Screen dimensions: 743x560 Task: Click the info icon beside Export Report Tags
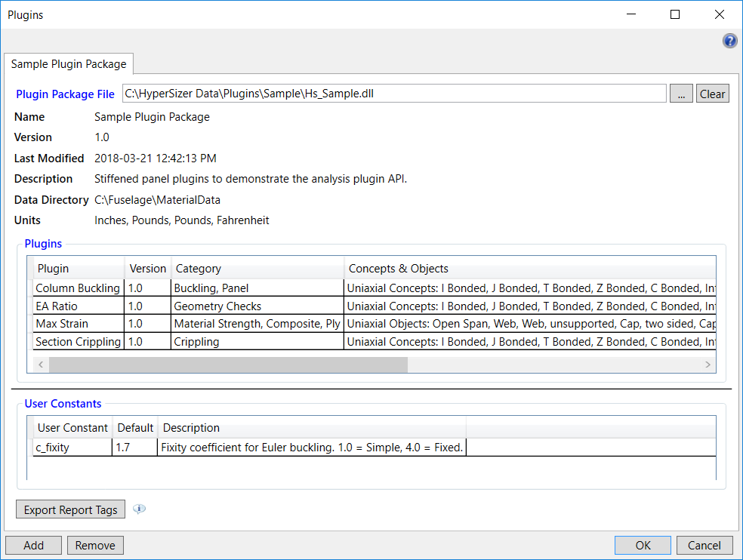pos(139,509)
